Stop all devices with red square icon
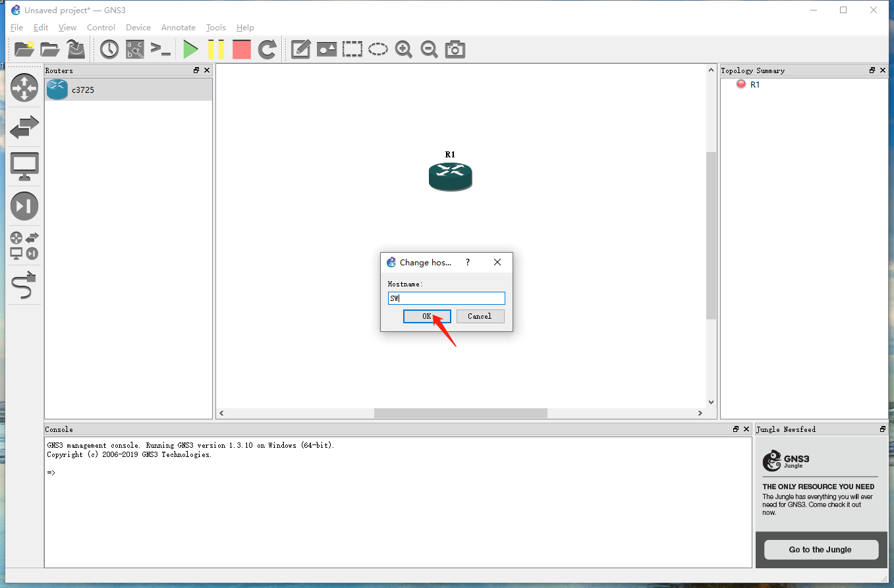894x588 pixels. (242, 49)
